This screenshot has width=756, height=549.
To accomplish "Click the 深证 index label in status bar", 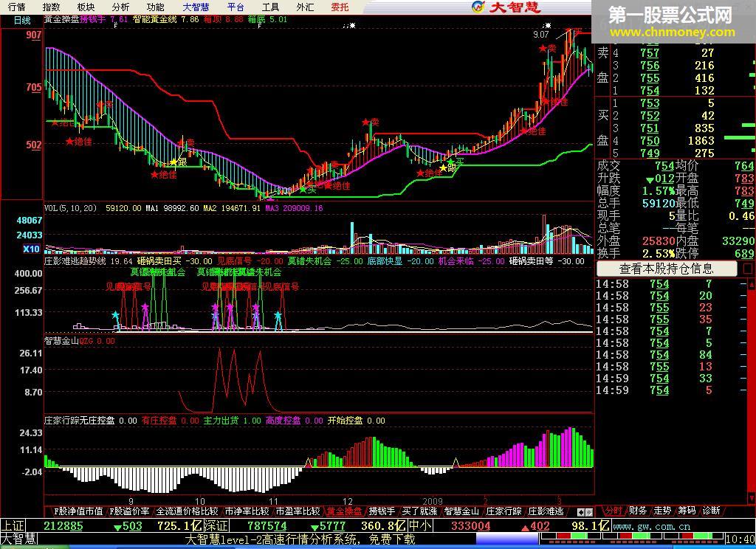I will [216, 526].
